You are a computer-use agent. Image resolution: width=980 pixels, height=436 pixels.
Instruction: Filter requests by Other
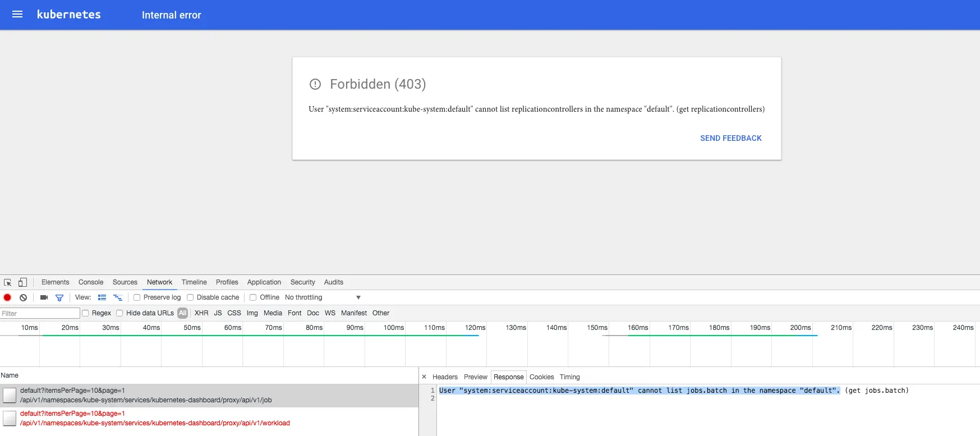[381, 313]
